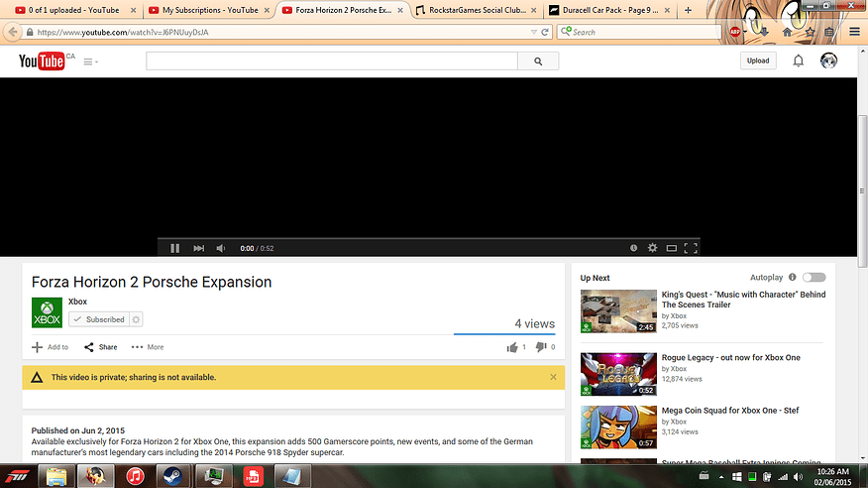This screenshot has height=488, width=868.
Task: Click the Firefox search box
Action: [640, 32]
